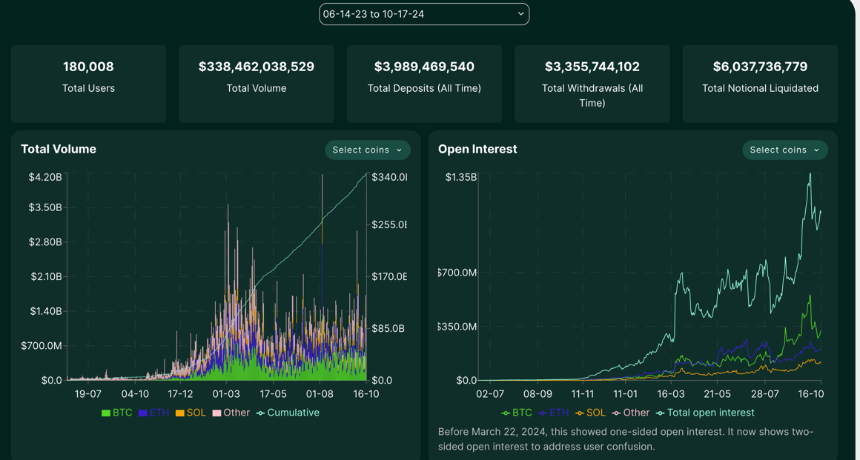Toggle SOL line in Open Interest legend

tap(590, 412)
